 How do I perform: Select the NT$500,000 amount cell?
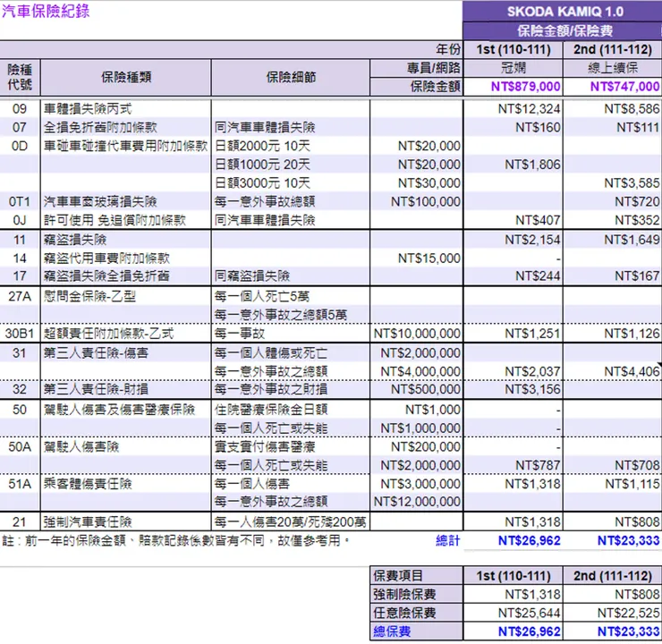(416, 389)
